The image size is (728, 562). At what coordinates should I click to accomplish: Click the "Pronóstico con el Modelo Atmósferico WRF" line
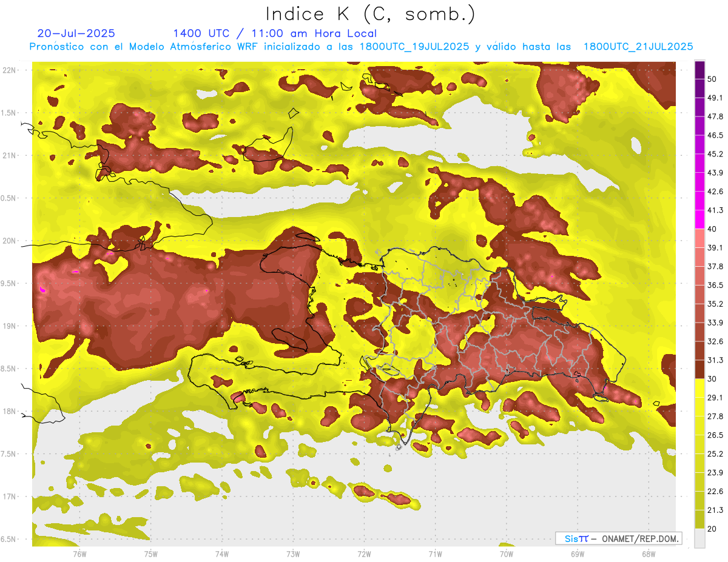[x=361, y=46]
